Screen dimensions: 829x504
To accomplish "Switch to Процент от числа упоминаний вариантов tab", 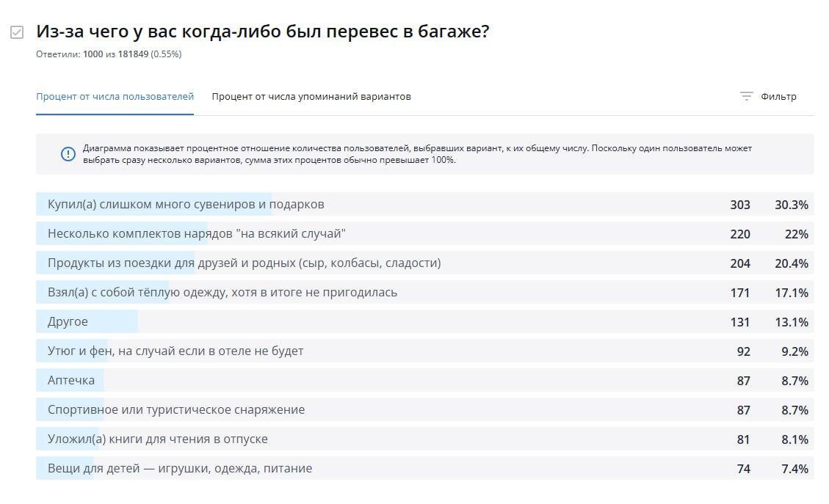I will point(311,97).
